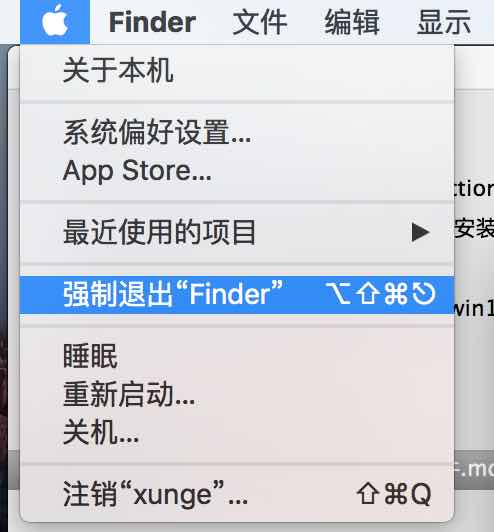Launch App Store... from Apple menu

[237, 171]
